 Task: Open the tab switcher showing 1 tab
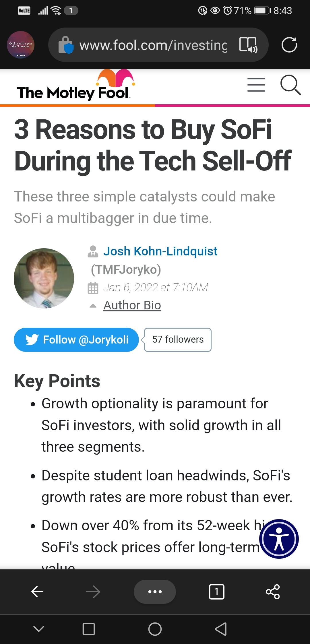(x=217, y=592)
